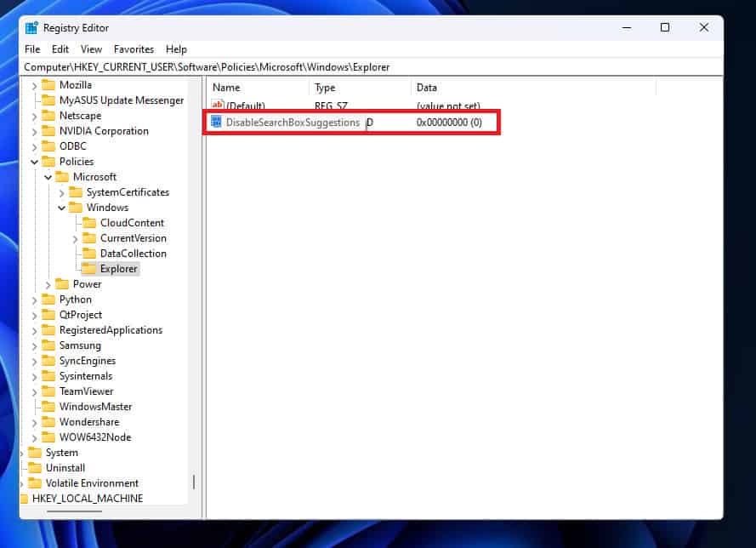
Task: Sort values by the Name column header
Action: [x=259, y=88]
